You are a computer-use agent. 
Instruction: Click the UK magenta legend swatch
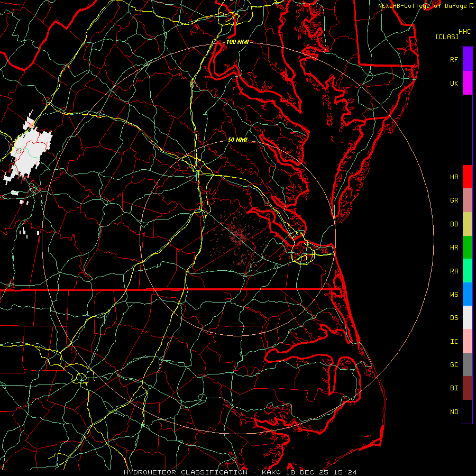tap(467, 83)
